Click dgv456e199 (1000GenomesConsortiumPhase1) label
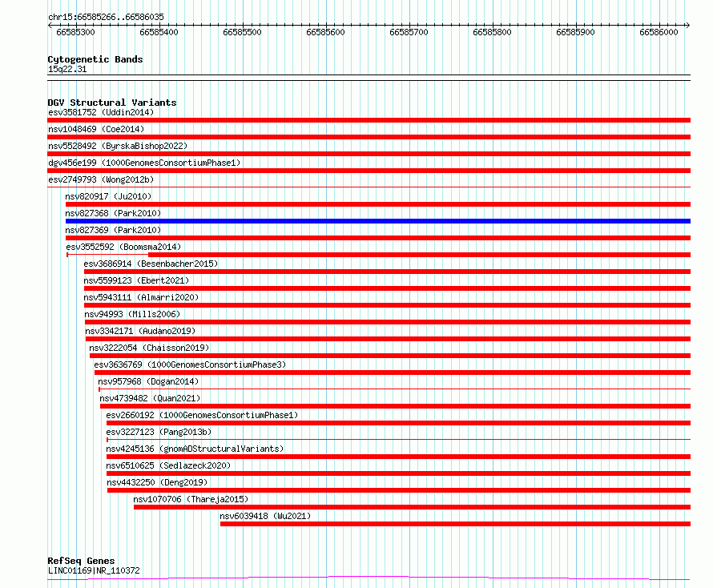 144,163
